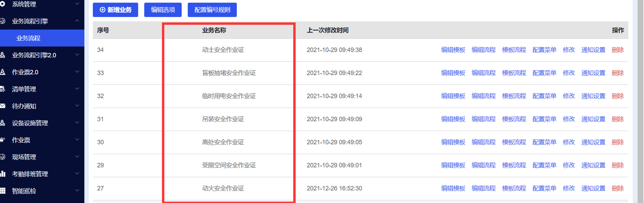Click the 作业票2.0 sidebar icon
This screenshot has height=203, width=644.
[x=3, y=72]
